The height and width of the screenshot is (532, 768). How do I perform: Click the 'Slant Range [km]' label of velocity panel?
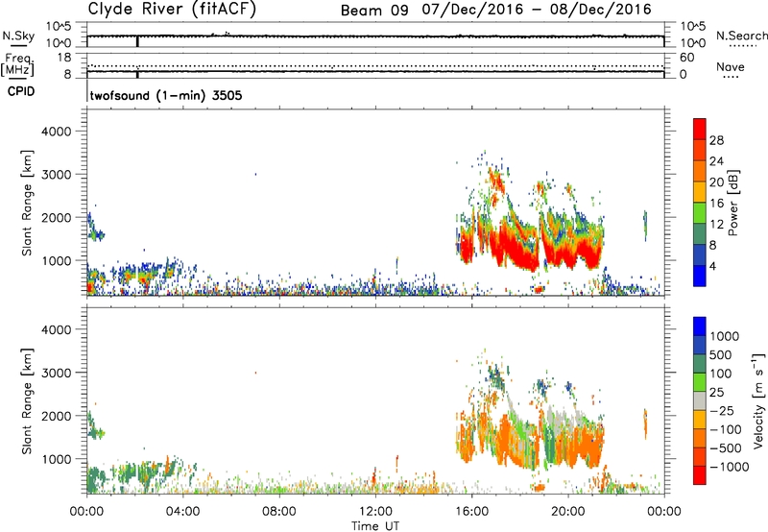pos(27,401)
